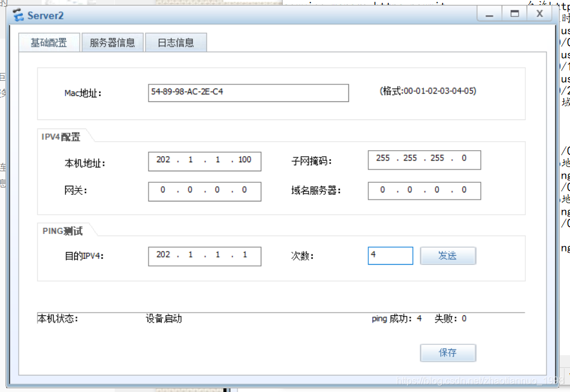Click the Server2 app icon in title bar
570x392 pixels.
(18, 15)
